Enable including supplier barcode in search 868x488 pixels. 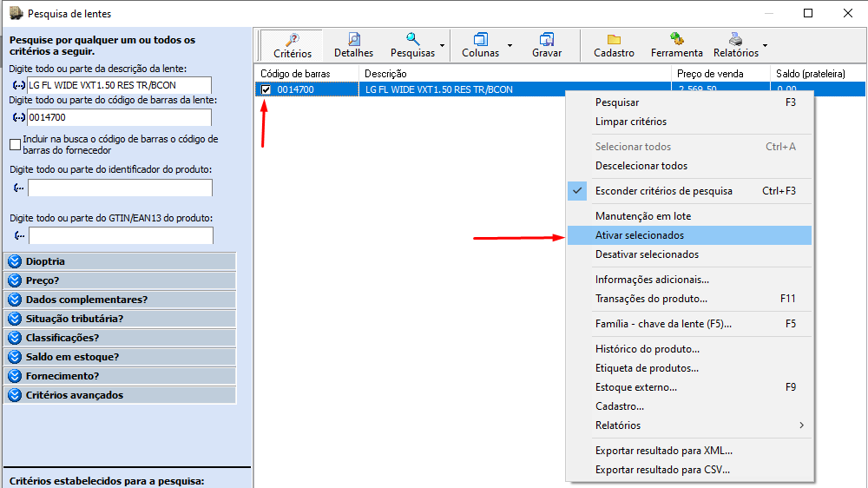tap(15, 145)
